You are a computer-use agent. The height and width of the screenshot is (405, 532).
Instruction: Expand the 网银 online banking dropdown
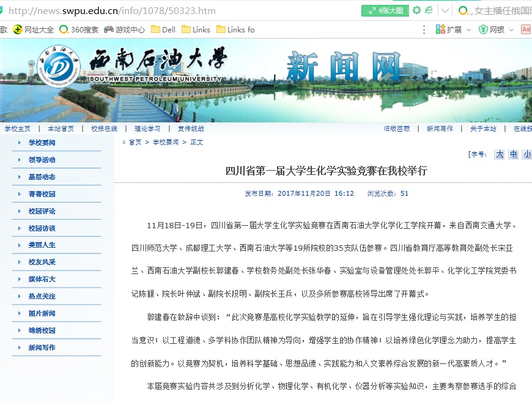[x=496, y=29]
